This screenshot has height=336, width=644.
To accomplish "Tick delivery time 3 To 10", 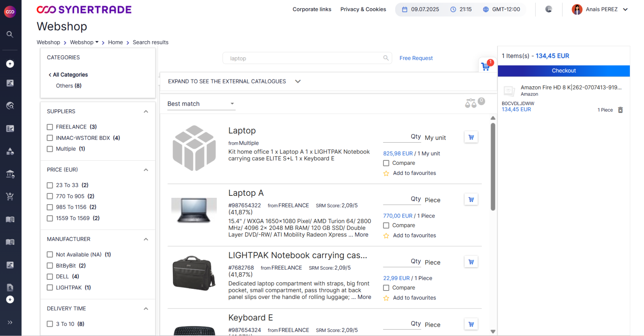I will (x=50, y=324).
